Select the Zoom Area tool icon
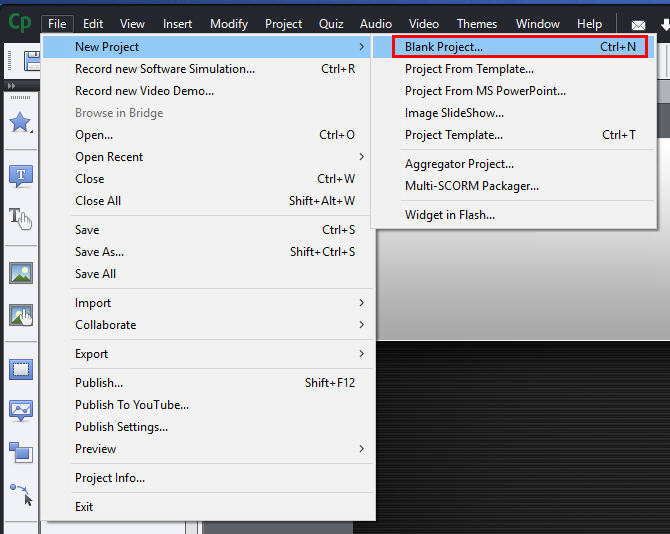The width and height of the screenshot is (670, 534). tap(21, 452)
